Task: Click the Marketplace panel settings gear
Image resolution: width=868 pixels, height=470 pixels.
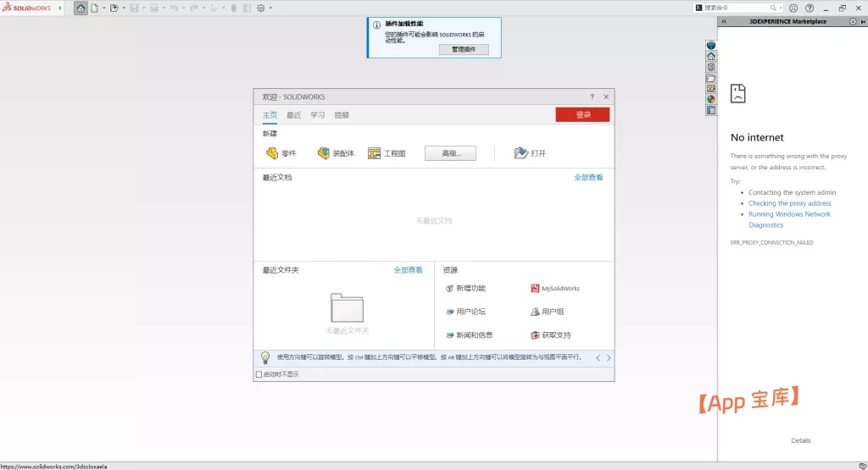Action: click(853, 21)
